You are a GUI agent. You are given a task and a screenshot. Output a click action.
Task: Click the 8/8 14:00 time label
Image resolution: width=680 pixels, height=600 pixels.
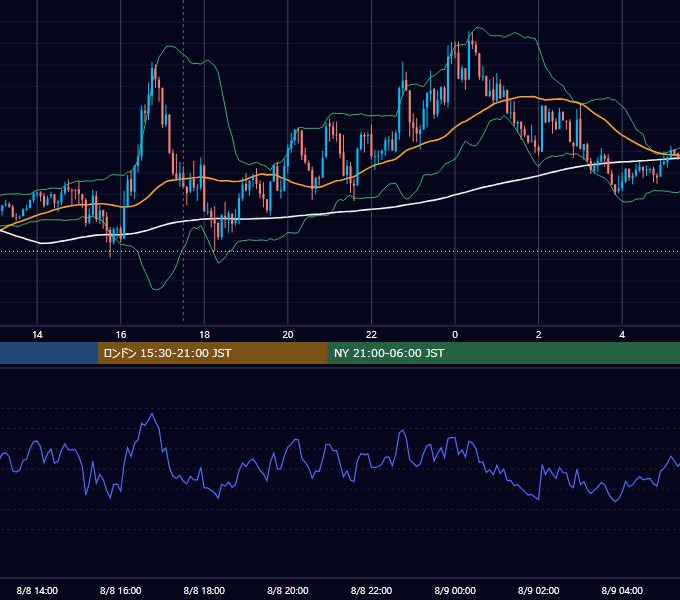[x=37, y=590]
